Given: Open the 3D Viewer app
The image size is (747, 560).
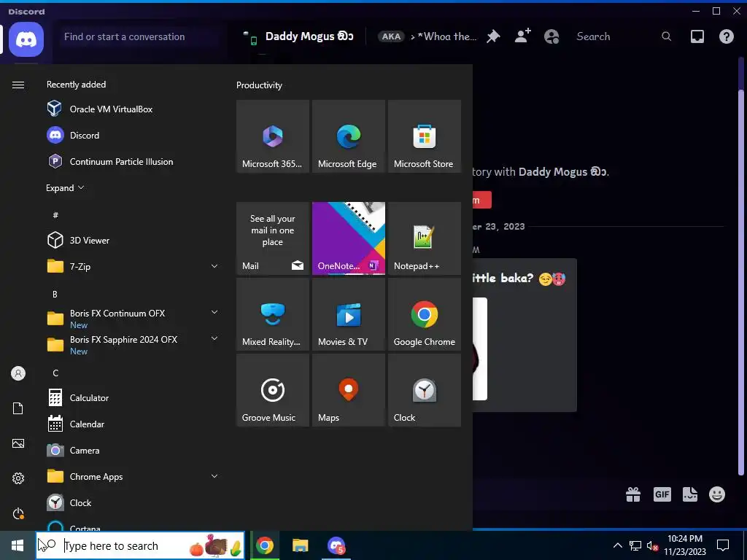Looking at the screenshot, I should click(x=133, y=240).
